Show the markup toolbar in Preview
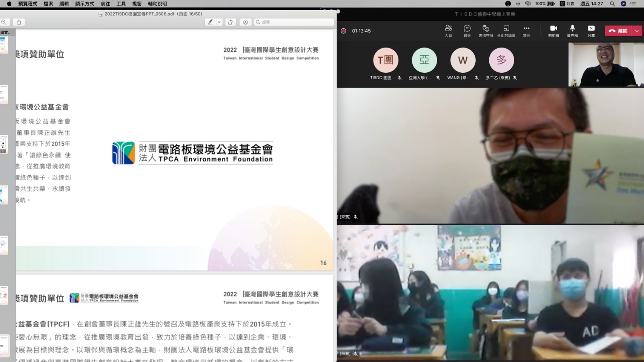This screenshot has width=644, height=362. (x=245, y=22)
